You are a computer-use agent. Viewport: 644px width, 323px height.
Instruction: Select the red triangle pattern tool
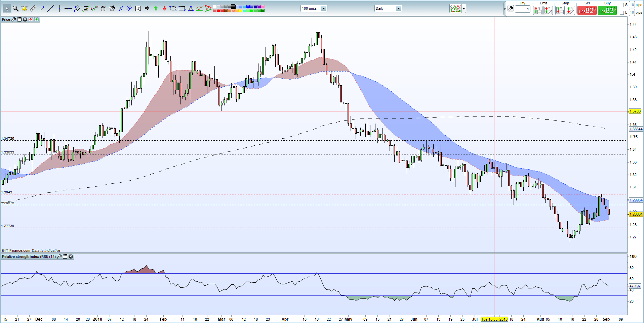pos(208,8)
